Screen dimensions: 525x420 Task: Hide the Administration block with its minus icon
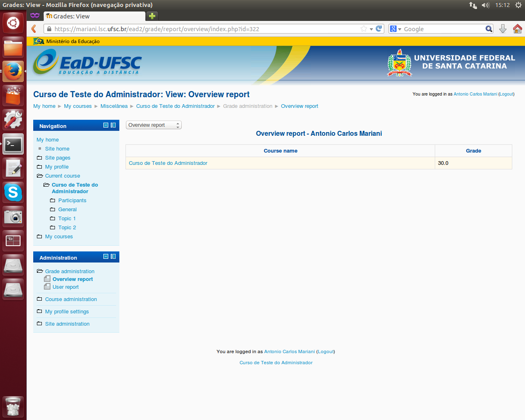click(106, 256)
